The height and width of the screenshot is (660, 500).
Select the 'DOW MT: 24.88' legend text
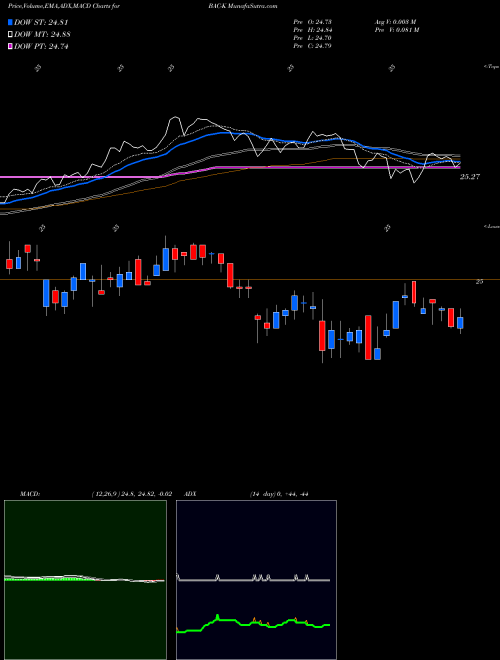[42, 35]
